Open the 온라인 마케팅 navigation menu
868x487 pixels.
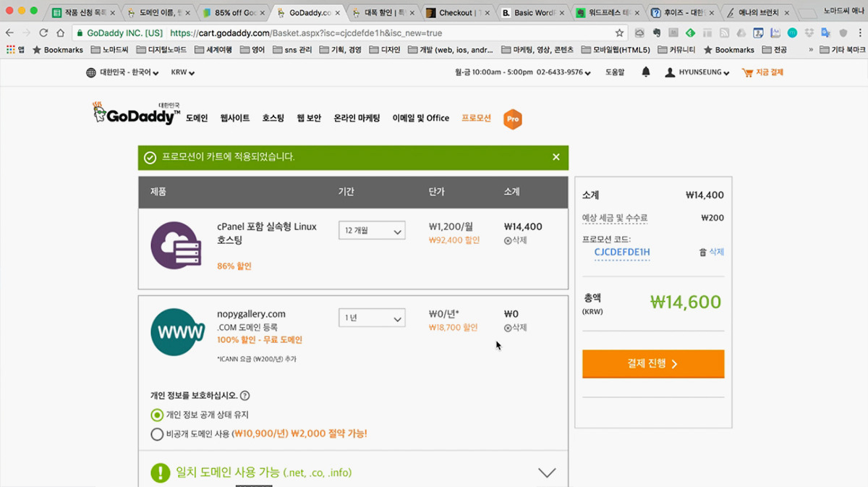(357, 118)
